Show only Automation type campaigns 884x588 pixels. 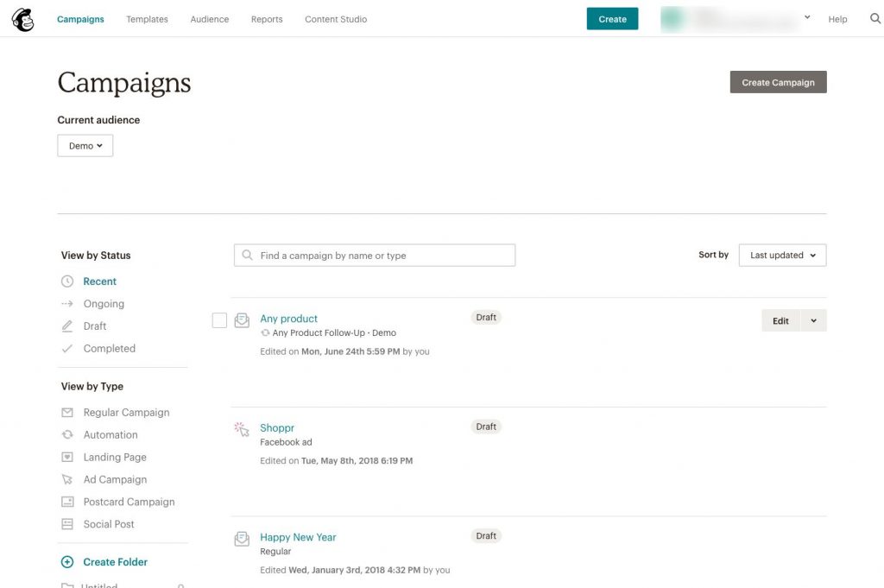(110, 434)
